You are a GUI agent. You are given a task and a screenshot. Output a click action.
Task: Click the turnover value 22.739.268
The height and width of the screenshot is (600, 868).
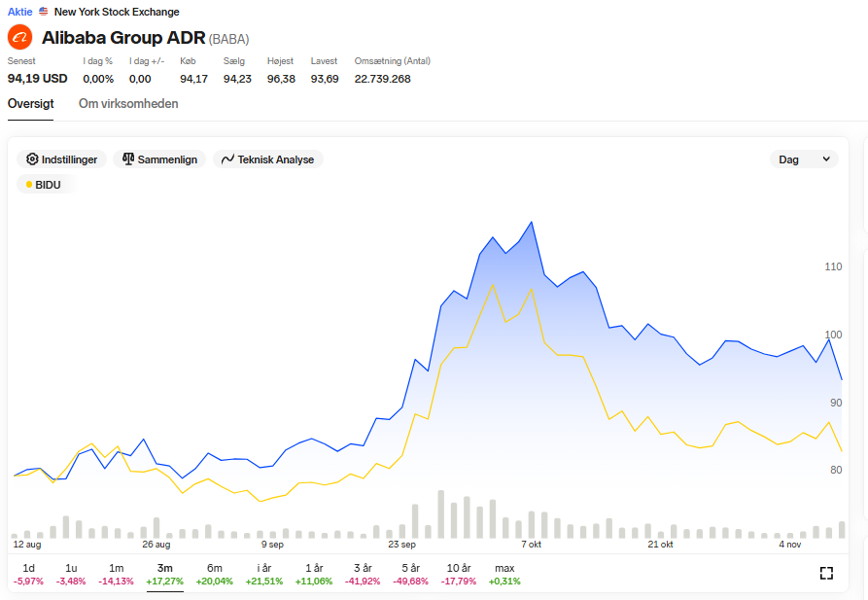click(x=383, y=79)
